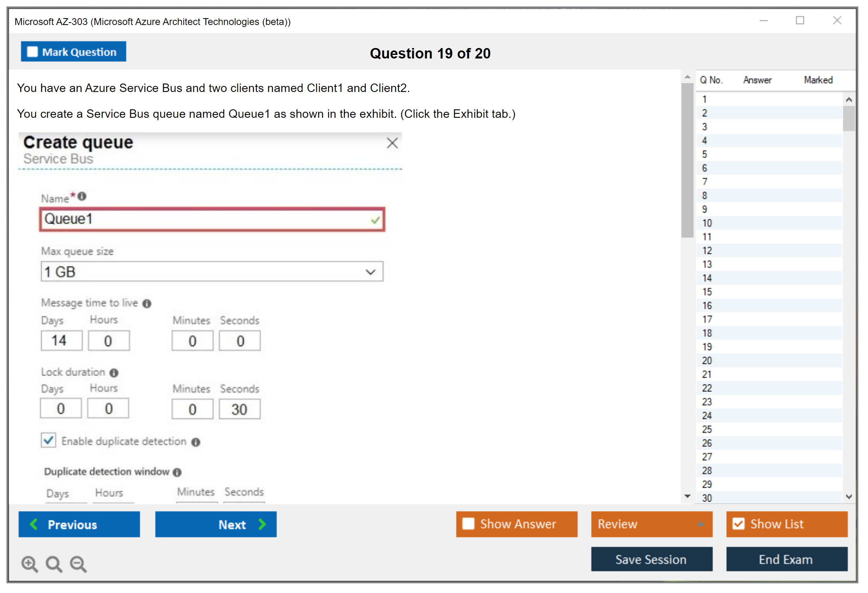This screenshot has width=868, height=593.
Task: Click the Queue1 name input field
Action: [x=206, y=219]
